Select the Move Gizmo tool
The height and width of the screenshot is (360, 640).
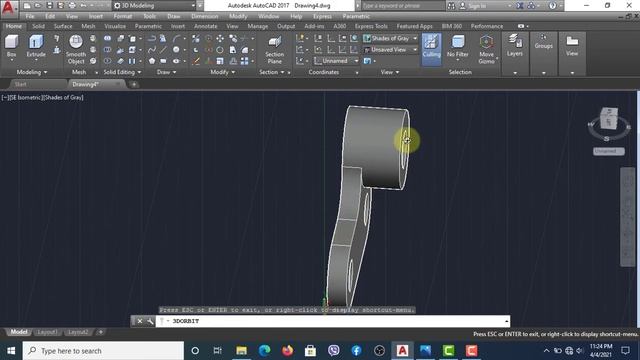pyautogui.click(x=486, y=49)
